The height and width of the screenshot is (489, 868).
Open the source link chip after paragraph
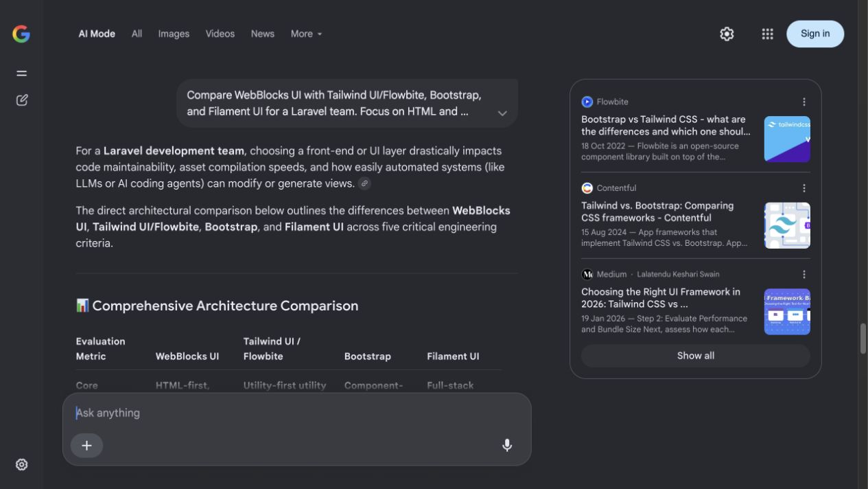coord(365,183)
